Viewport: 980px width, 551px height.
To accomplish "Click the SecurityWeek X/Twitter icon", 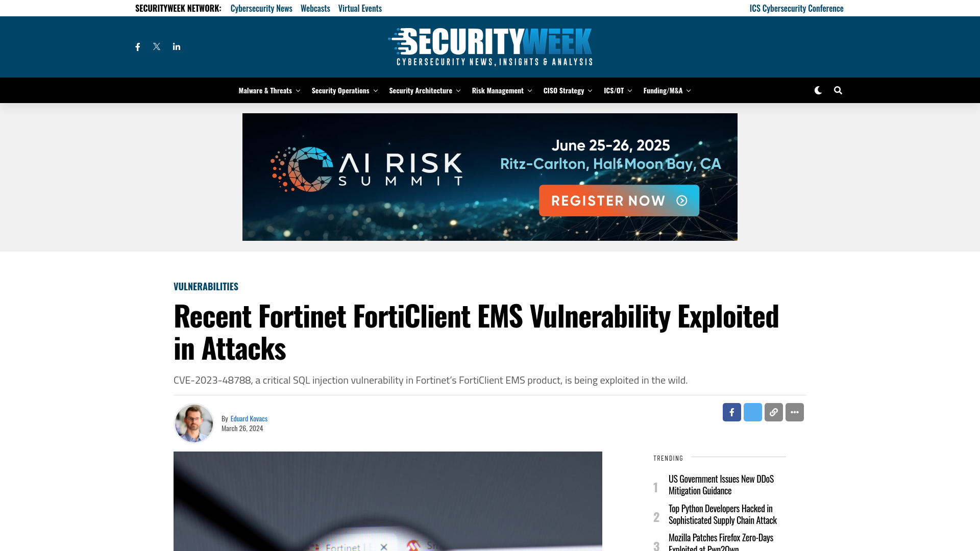I will (156, 46).
